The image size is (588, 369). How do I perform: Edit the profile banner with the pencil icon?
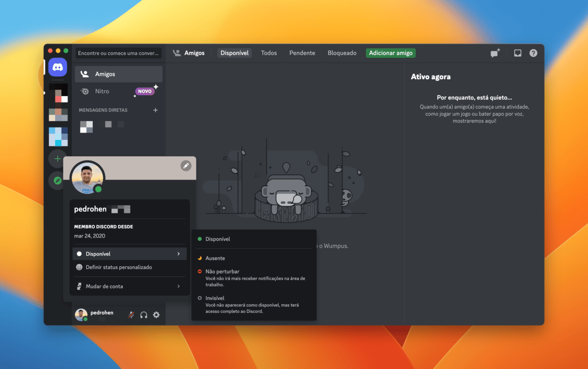point(186,166)
